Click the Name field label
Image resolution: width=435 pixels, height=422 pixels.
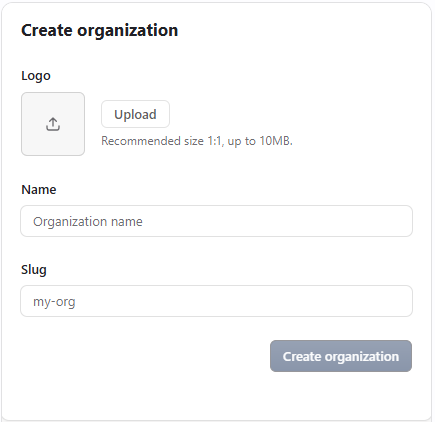coord(39,189)
